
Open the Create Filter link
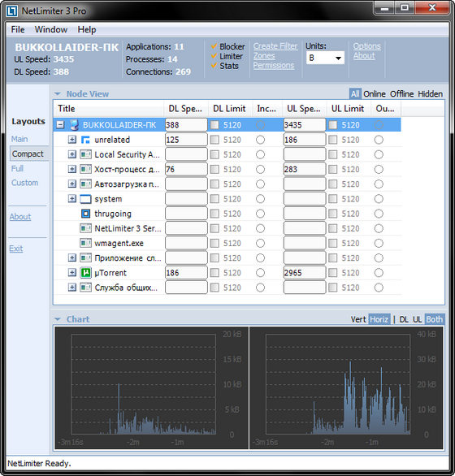275,46
